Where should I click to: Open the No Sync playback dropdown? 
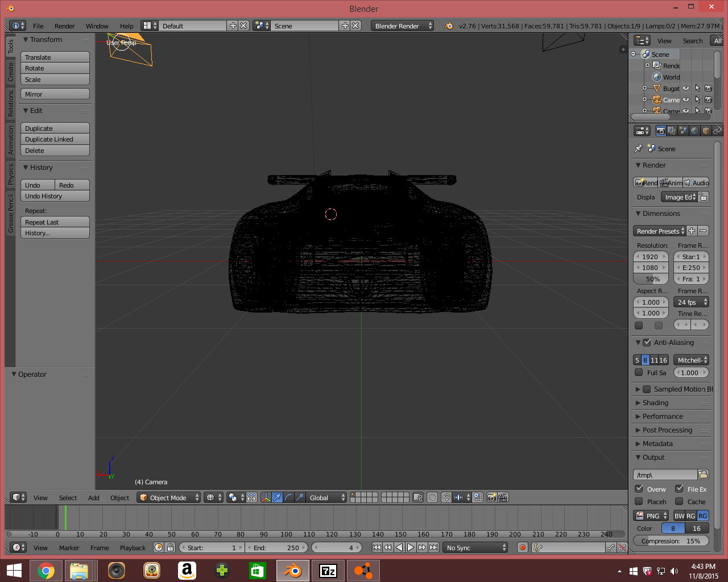click(x=475, y=547)
